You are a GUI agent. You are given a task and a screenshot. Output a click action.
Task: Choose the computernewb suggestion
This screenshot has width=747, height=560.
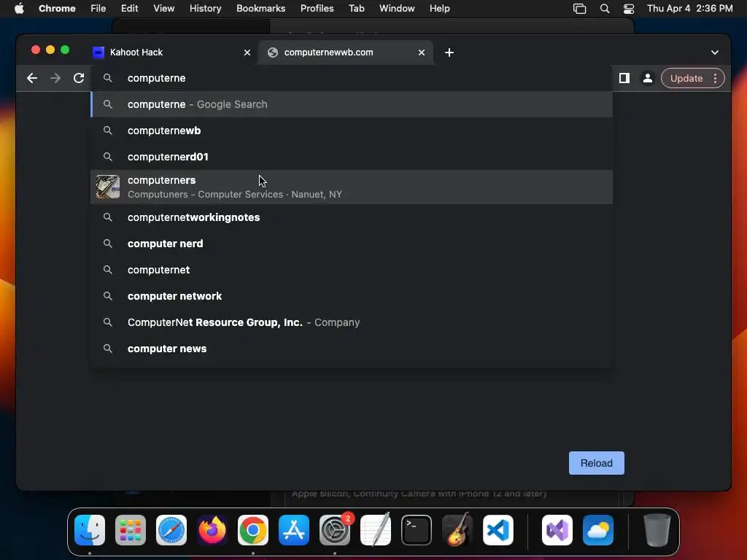pyautogui.click(x=352, y=131)
